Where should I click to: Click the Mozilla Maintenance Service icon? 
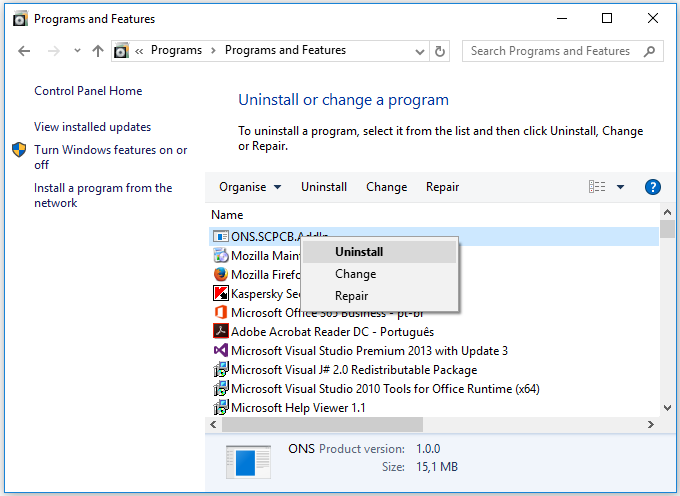tap(221, 255)
